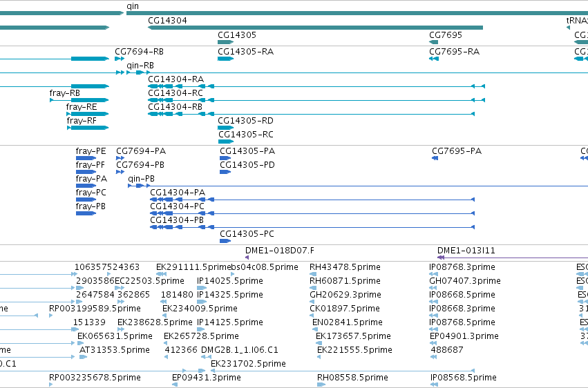The image size is (588, 388).
Task: Click the CG7695 gene label
Action: [x=446, y=35]
